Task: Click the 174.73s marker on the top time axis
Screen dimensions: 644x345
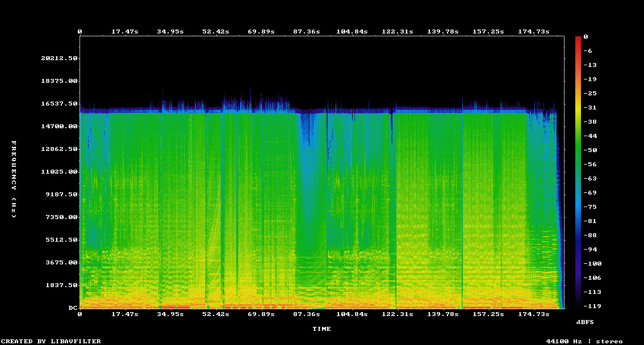Action: [533, 31]
